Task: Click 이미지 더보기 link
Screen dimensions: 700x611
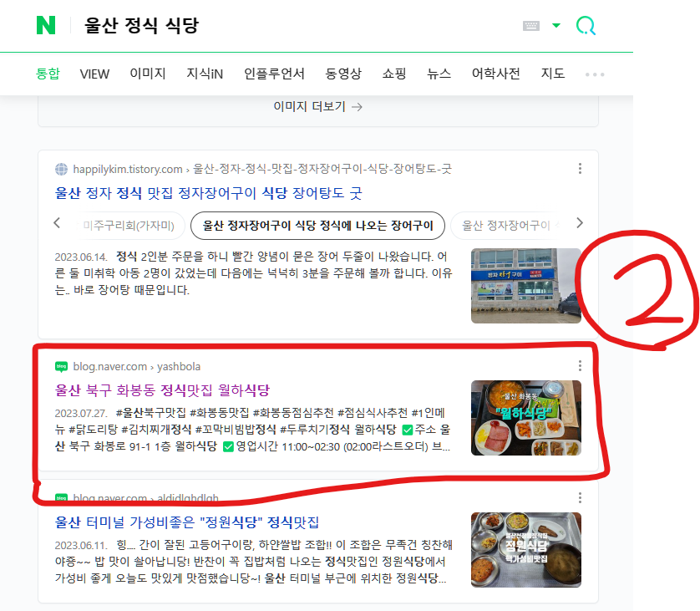Action: [x=318, y=107]
